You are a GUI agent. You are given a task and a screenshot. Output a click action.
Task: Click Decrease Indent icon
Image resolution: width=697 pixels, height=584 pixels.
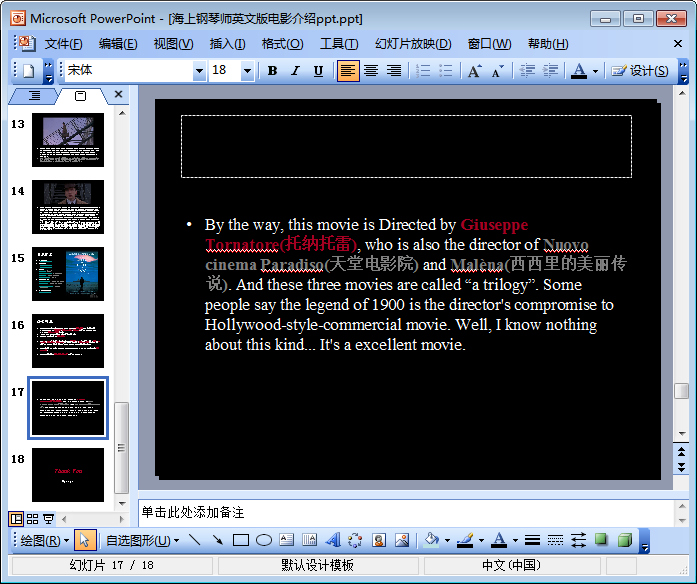pos(527,71)
